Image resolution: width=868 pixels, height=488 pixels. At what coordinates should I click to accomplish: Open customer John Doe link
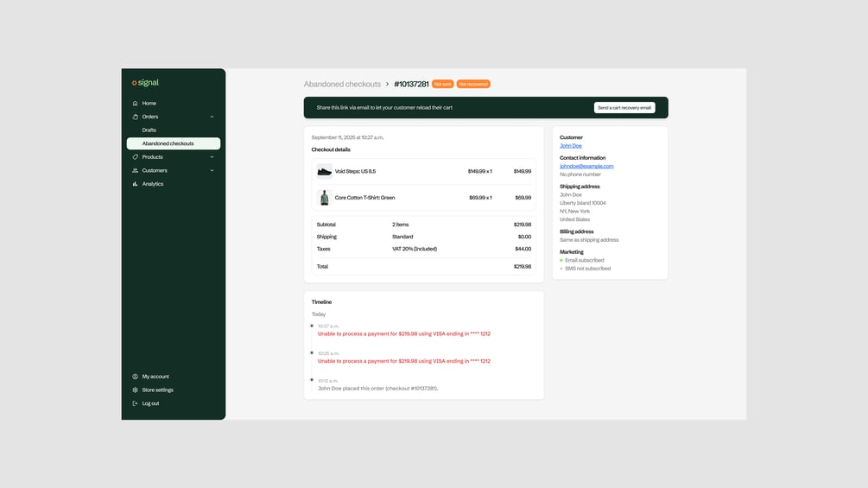571,146
